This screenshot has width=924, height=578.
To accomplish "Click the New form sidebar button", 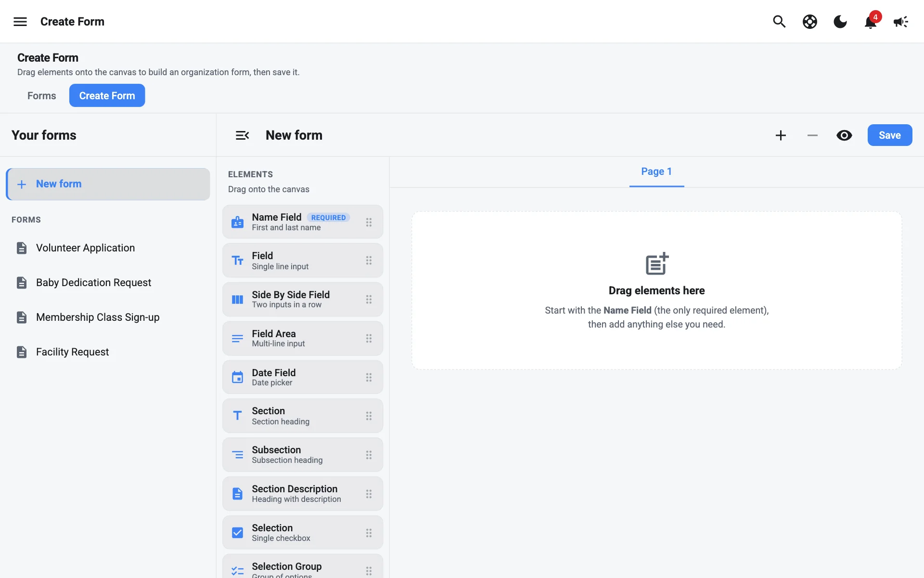I will pos(108,184).
